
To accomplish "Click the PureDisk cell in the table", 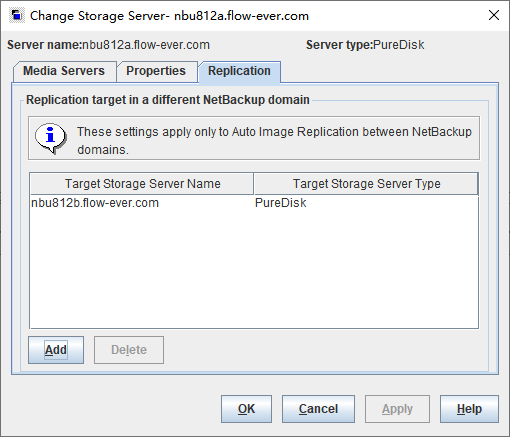I will [281, 203].
